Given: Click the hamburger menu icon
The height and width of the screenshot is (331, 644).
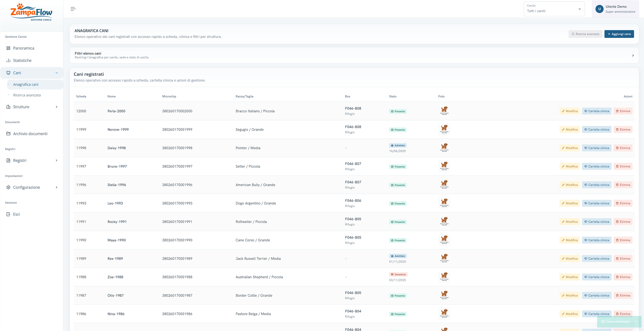Looking at the screenshot, I should pos(73,9).
